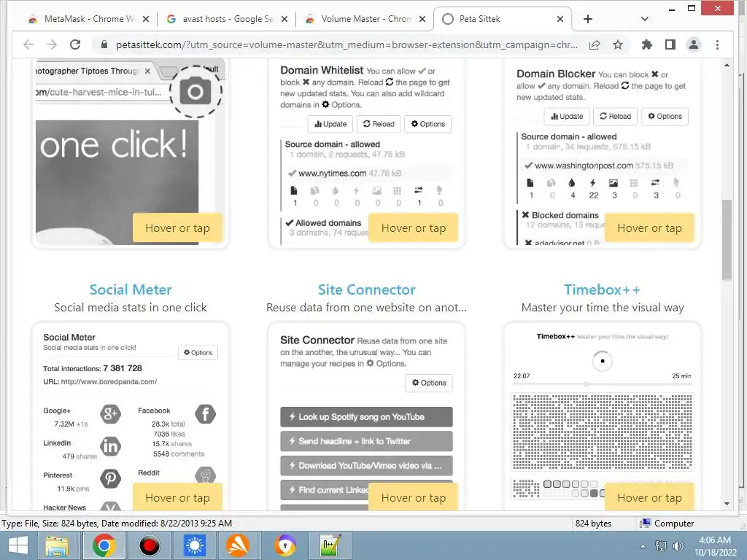Click the red record app taskbar icon

[x=150, y=545]
